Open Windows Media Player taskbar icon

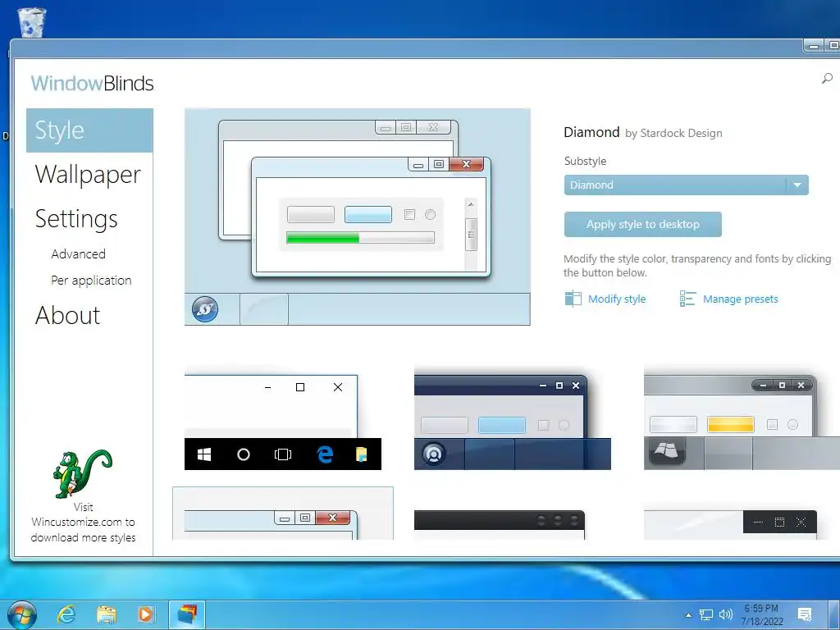pyautogui.click(x=146, y=614)
